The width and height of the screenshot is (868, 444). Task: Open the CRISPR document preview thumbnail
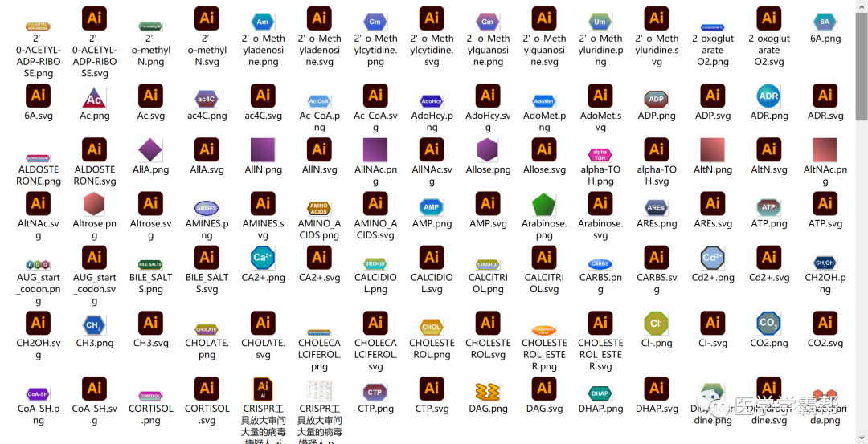(x=319, y=391)
